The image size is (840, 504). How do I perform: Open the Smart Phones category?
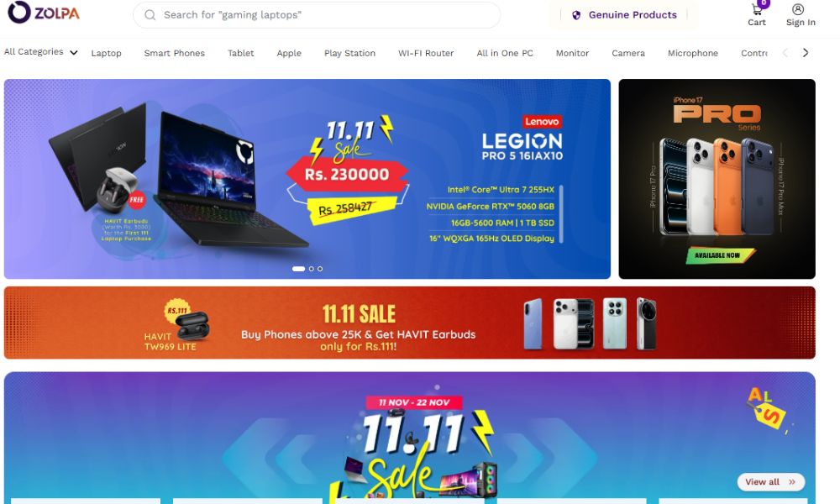point(174,53)
